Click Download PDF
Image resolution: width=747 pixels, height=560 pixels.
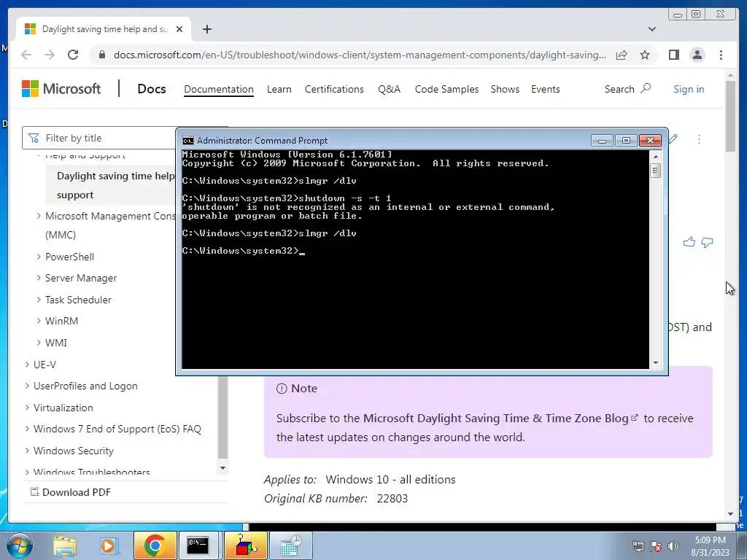[71, 492]
